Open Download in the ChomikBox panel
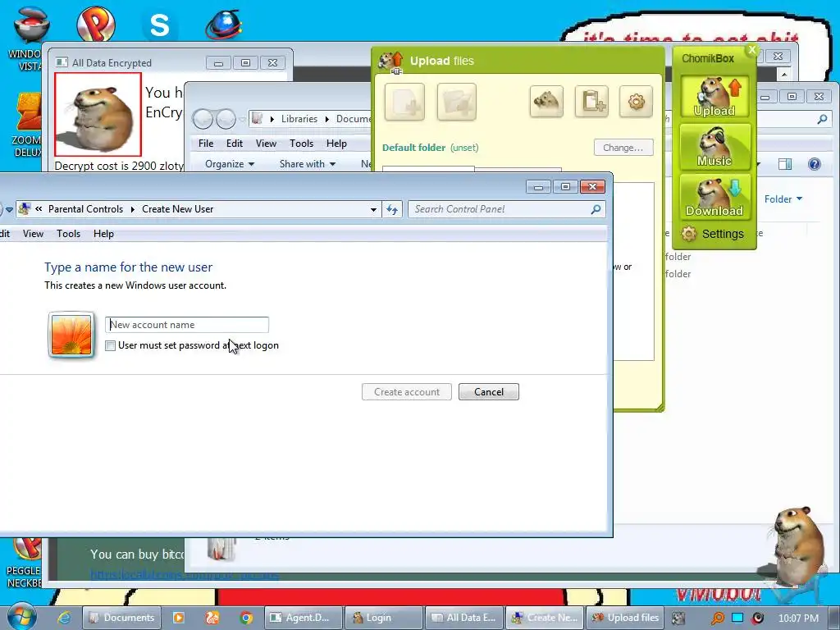 [x=714, y=197]
